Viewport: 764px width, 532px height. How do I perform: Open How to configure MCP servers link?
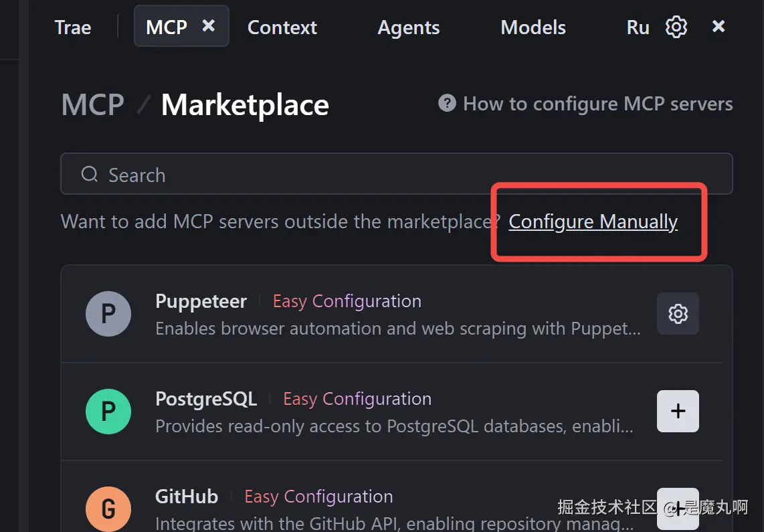click(597, 104)
